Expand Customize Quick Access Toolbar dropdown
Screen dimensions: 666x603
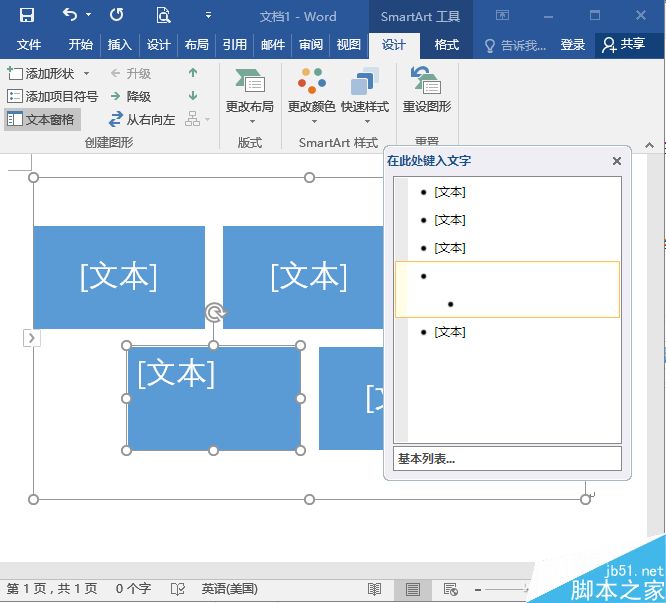click(208, 16)
